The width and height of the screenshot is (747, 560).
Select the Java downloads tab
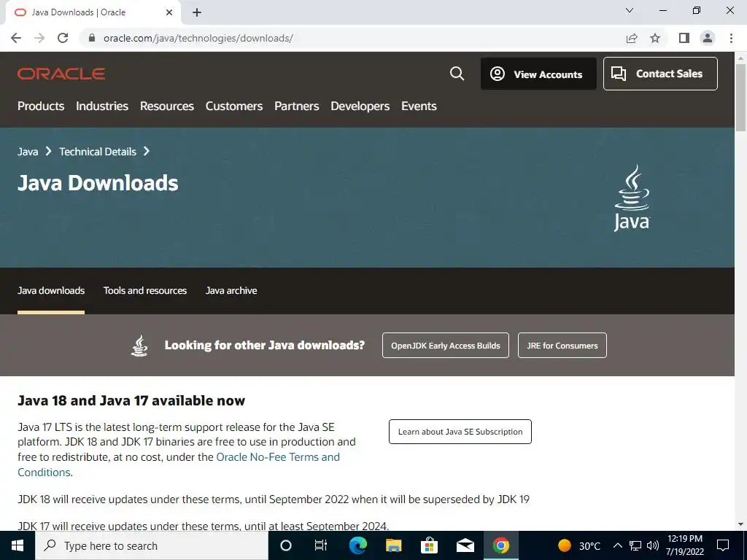click(51, 290)
